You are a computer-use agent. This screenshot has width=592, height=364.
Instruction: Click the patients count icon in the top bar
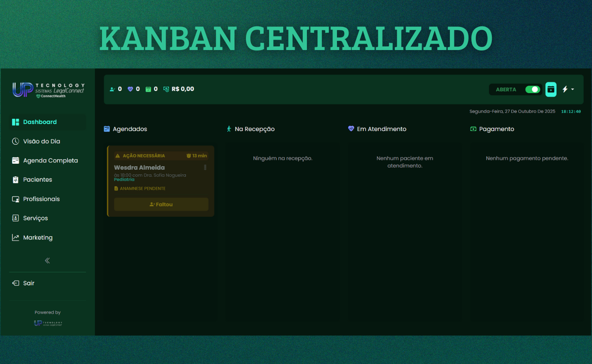(112, 89)
